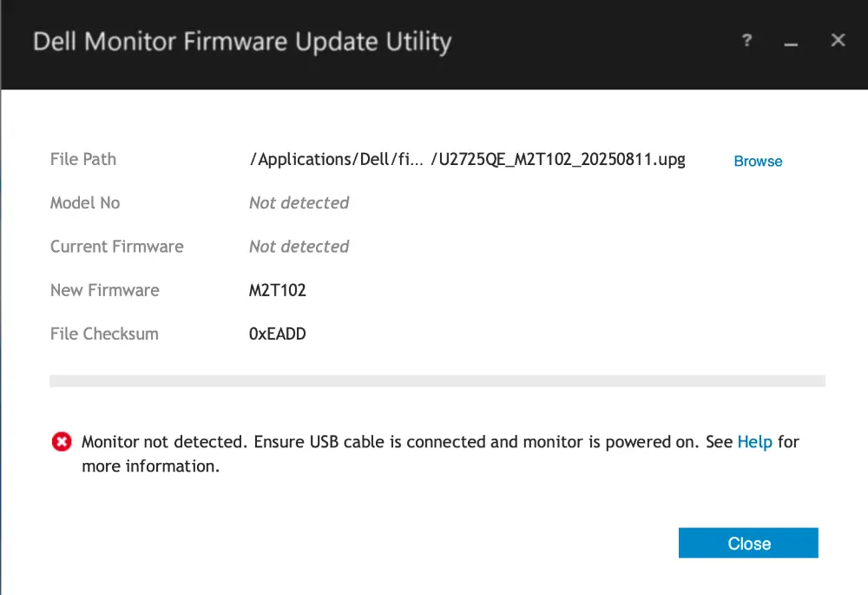
Task: Select the File Path label
Action: [83, 160]
